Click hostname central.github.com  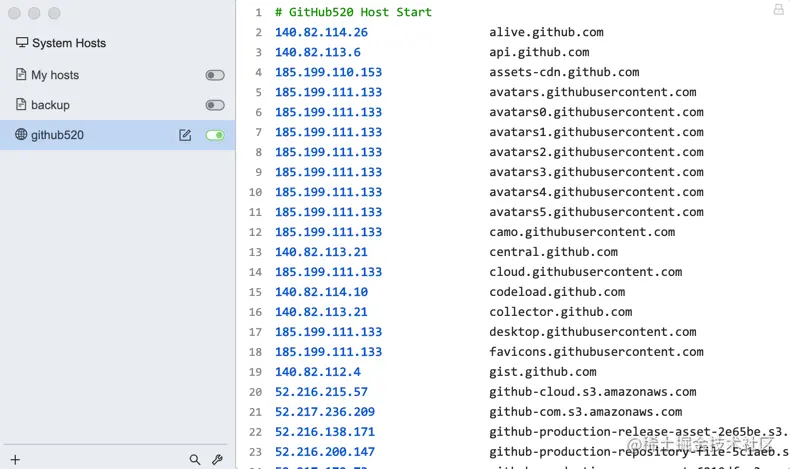[553, 252]
